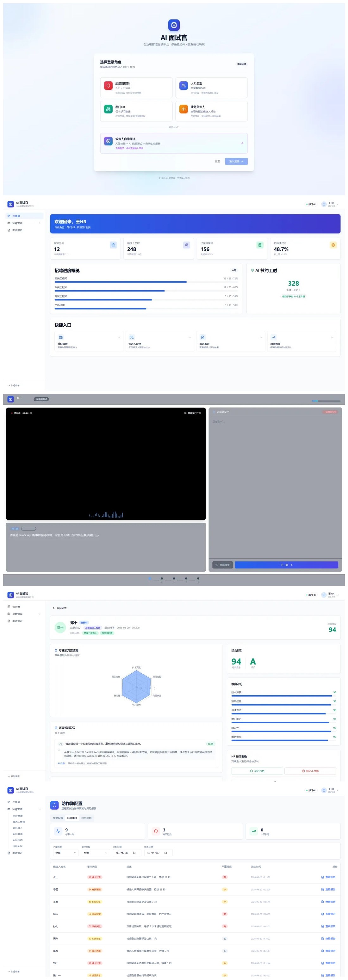Open the 严重程度 filter dropdown

tap(65, 853)
